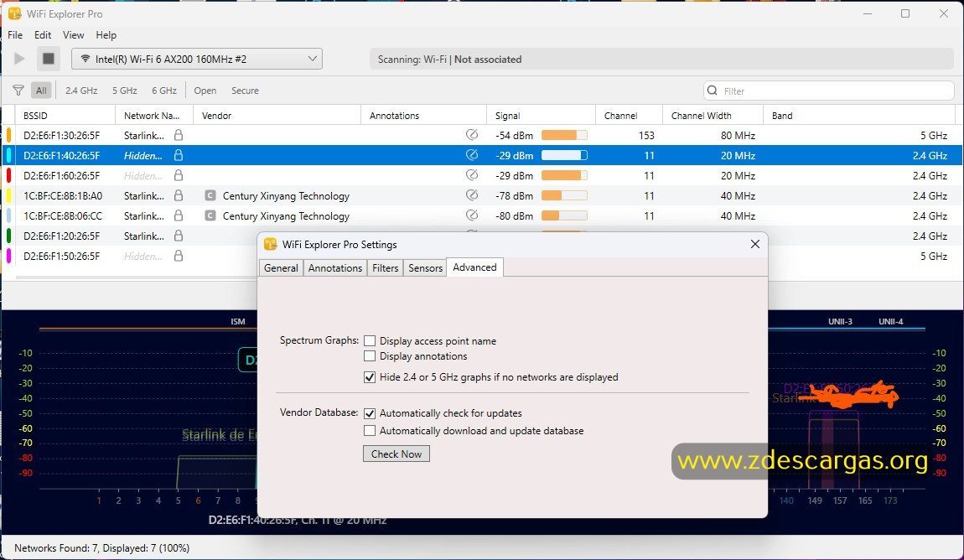
Task: Click the -80 dBm signal strength bar
Action: coord(564,215)
